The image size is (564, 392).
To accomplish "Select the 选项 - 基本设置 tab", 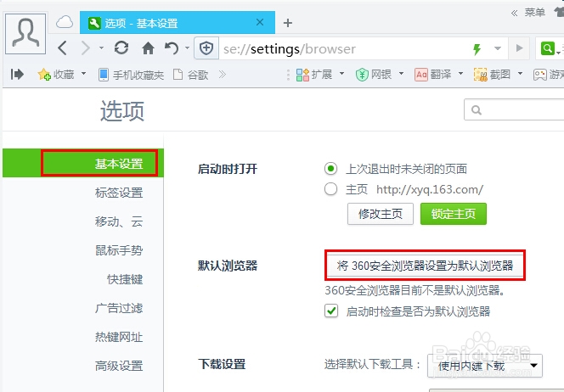I will [x=178, y=23].
